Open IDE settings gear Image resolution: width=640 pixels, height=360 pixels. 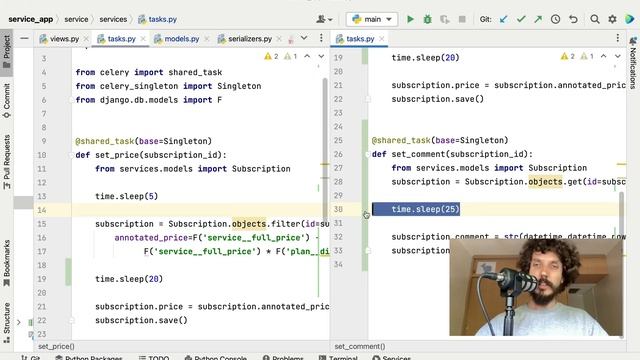pyautogui.click(x=612, y=19)
